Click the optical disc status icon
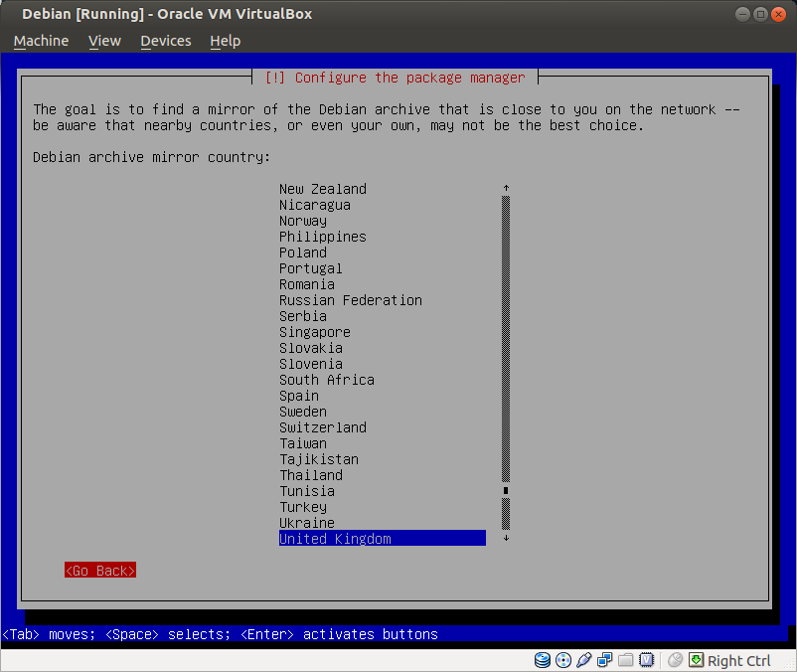Image resolution: width=797 pixels, height=672 pixels. (563, 660)
